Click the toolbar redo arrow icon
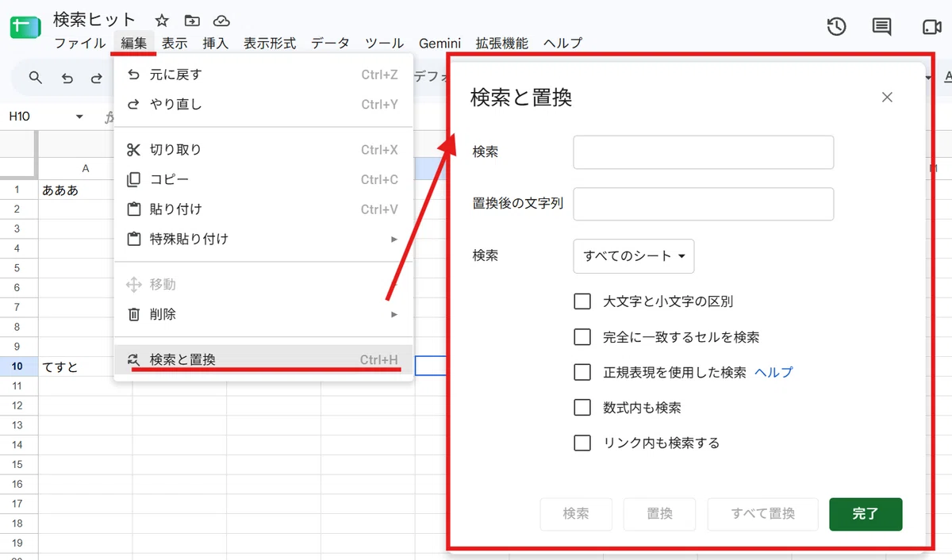 96,78
